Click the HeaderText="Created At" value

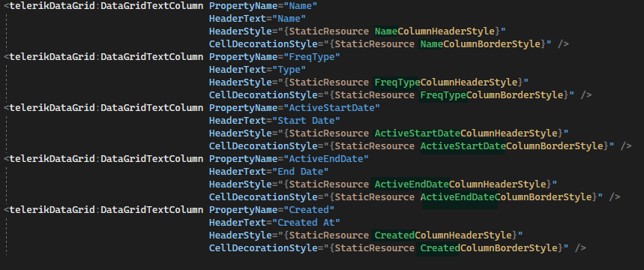(307, 222)
